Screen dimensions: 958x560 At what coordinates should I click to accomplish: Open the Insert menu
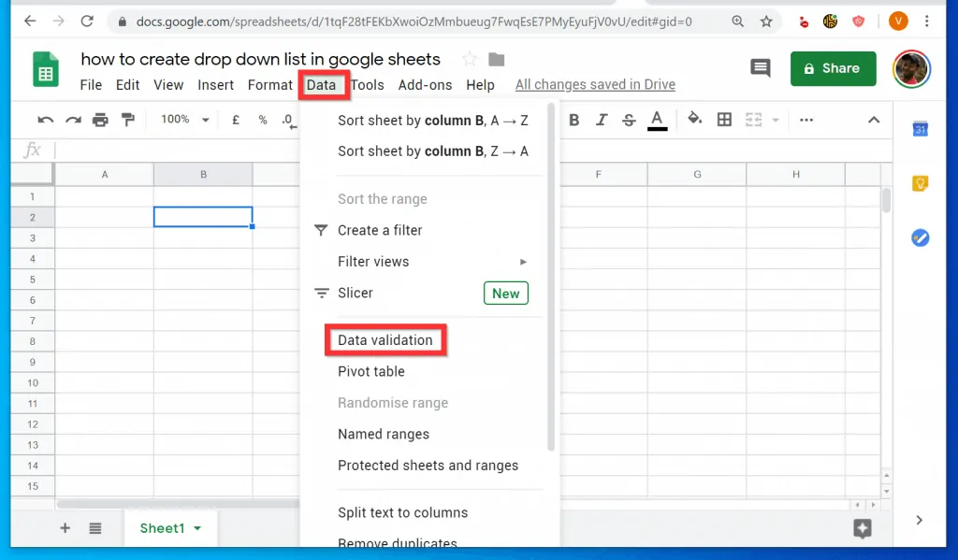point(215,84)
